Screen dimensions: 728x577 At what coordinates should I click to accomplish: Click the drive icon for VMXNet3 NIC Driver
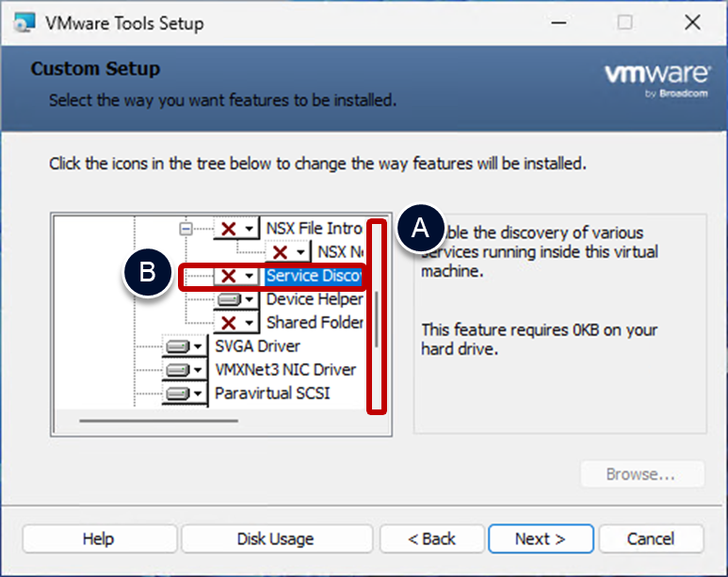(x=176, y=370)
